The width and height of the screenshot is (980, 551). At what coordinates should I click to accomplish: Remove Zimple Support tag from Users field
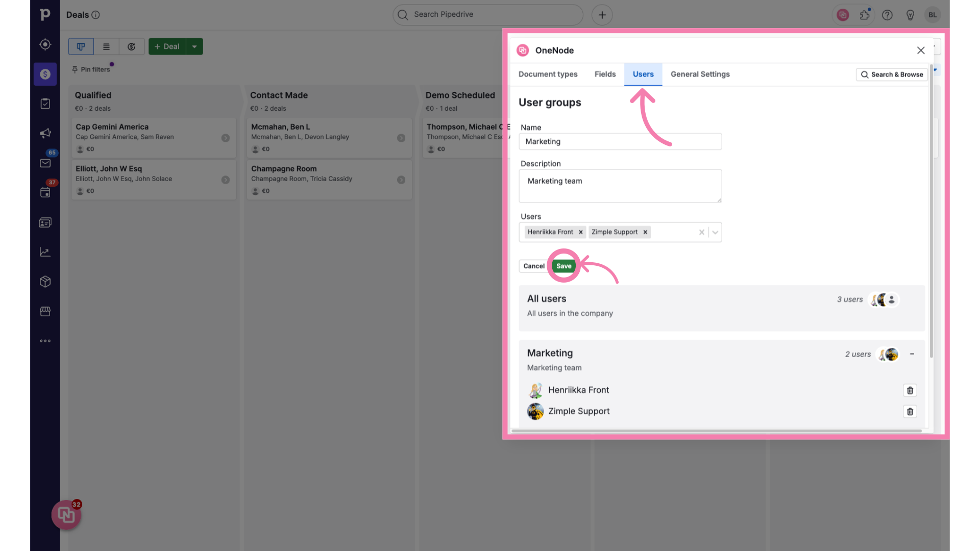(645, 232)
